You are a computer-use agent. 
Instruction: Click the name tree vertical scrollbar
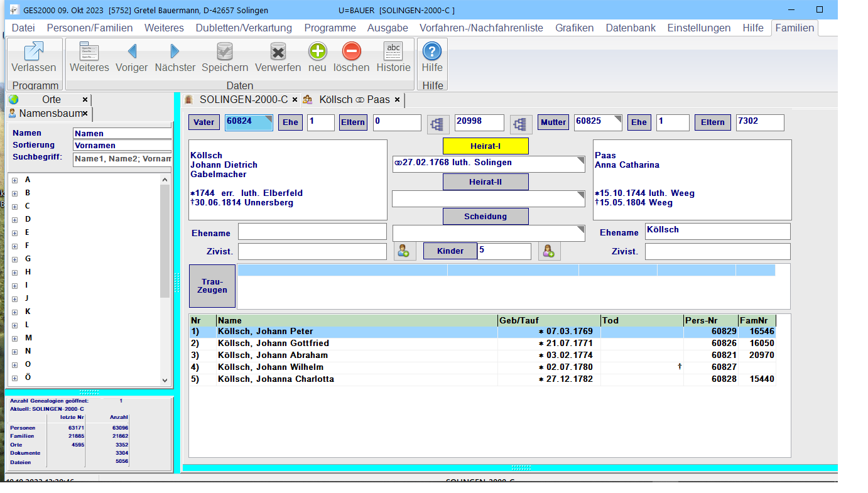click(x=165, y=279)
